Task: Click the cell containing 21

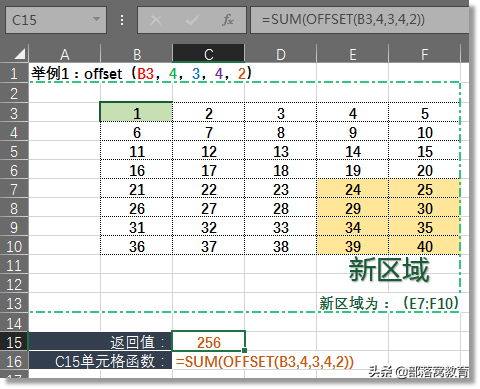Action: click(x=137, y=189)
